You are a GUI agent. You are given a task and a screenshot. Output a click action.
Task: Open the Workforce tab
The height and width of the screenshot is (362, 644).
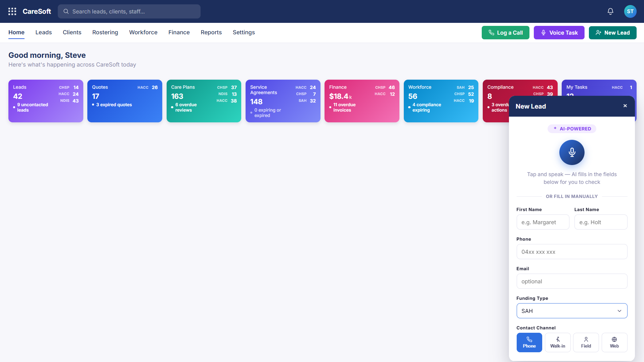[143, 33]
